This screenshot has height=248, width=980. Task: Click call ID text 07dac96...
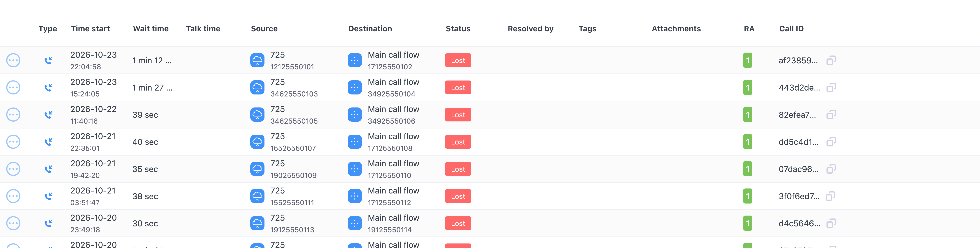click(798, 169)
